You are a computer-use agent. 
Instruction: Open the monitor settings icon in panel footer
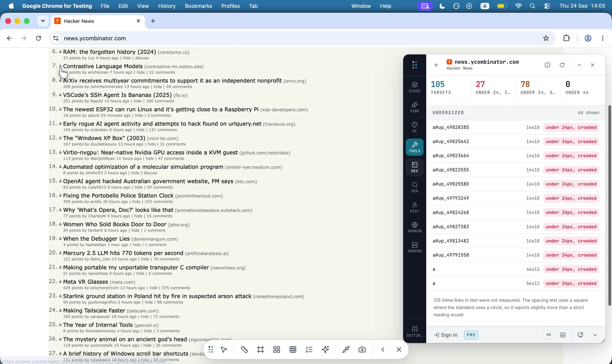click(580, 335)
